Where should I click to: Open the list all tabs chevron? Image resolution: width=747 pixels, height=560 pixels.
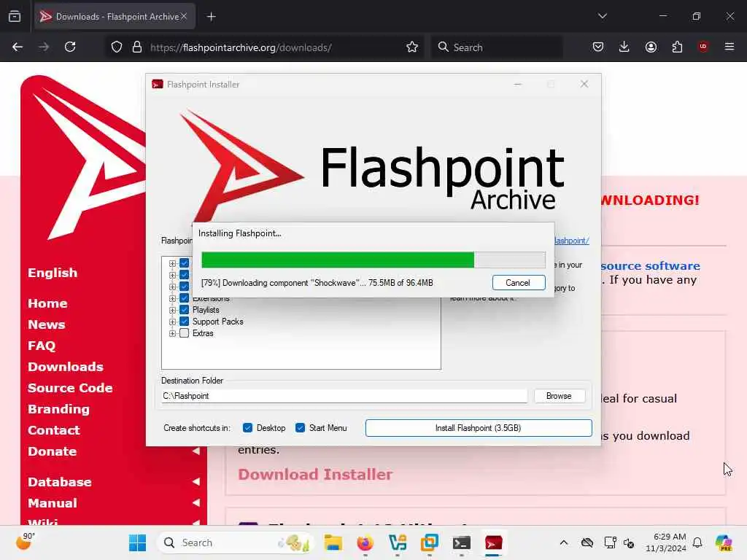coord(603,16)
